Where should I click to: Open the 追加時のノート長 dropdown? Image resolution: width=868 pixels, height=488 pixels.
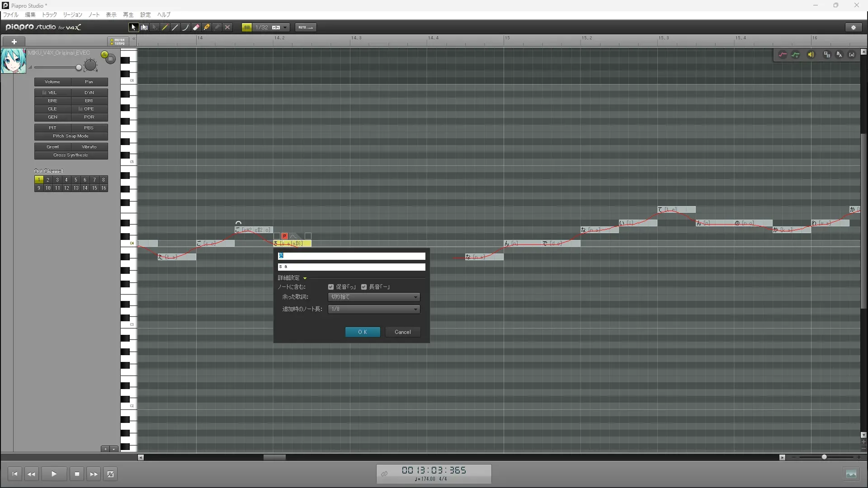(373, 309)
